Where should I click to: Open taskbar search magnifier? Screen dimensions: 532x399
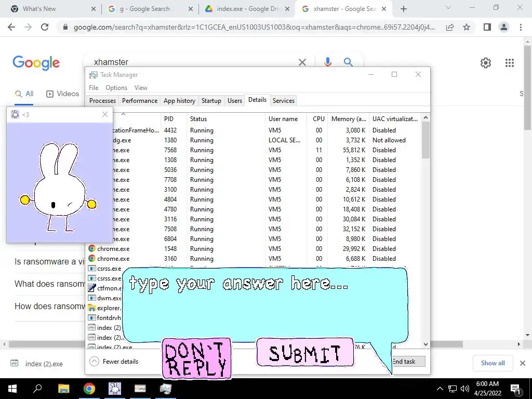click(x=37, y=389)
